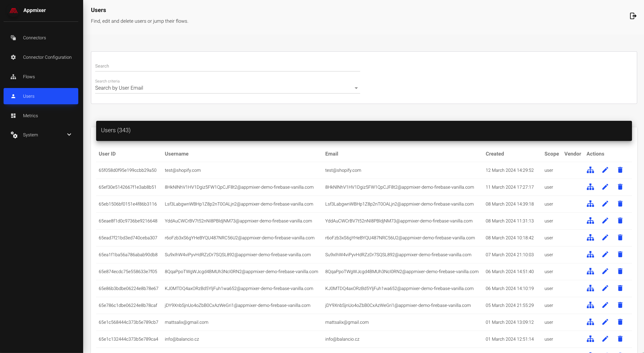The height and width of the screenshot is (353, 644).
Task: Click the logout icon at top right
Action: click(x=633, y=16)
